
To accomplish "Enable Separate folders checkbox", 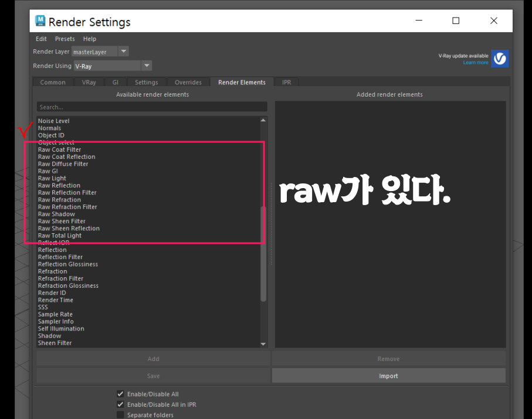I will coord(120,415).
